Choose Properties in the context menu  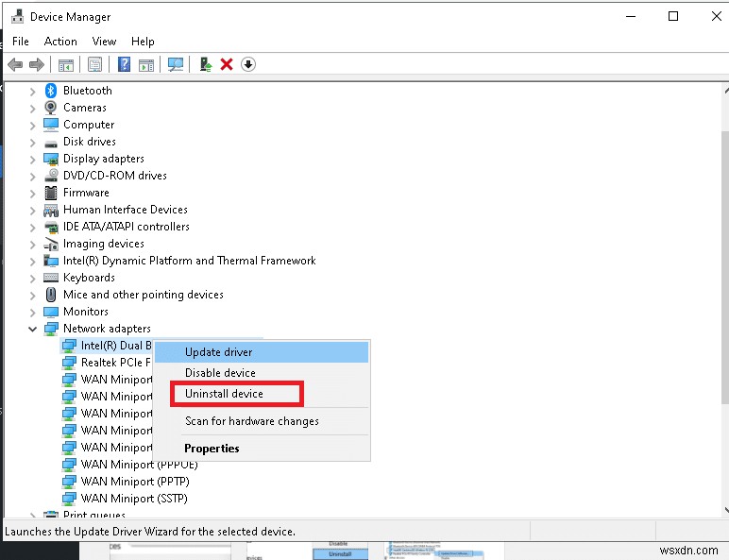tap(262, 449)
